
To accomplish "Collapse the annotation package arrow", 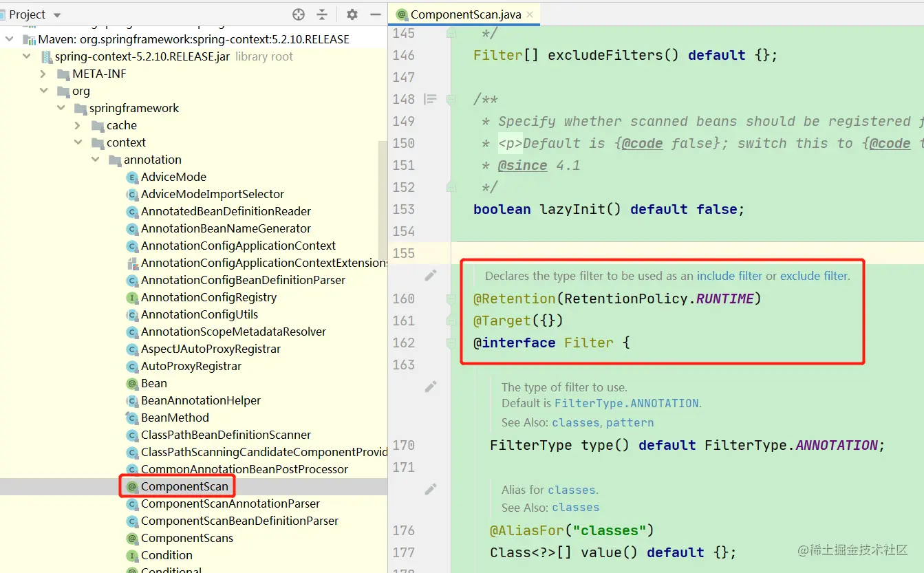I will tap(96, 160).
